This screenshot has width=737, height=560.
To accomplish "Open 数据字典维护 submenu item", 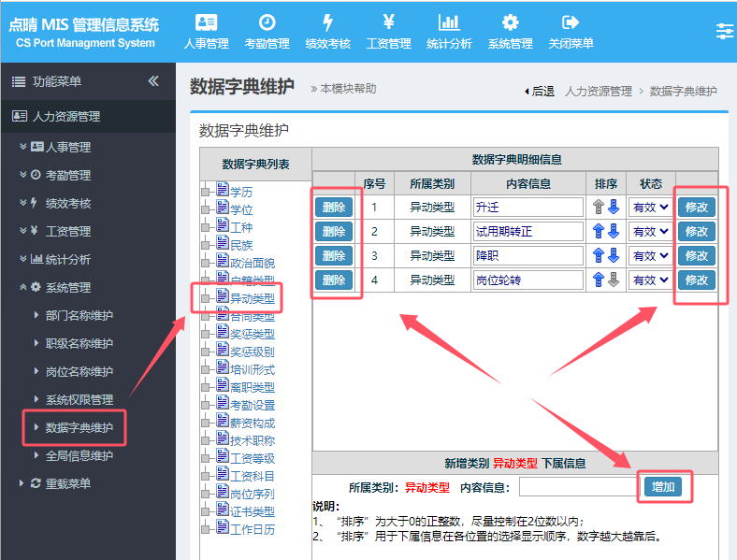I will coord(79,427).
